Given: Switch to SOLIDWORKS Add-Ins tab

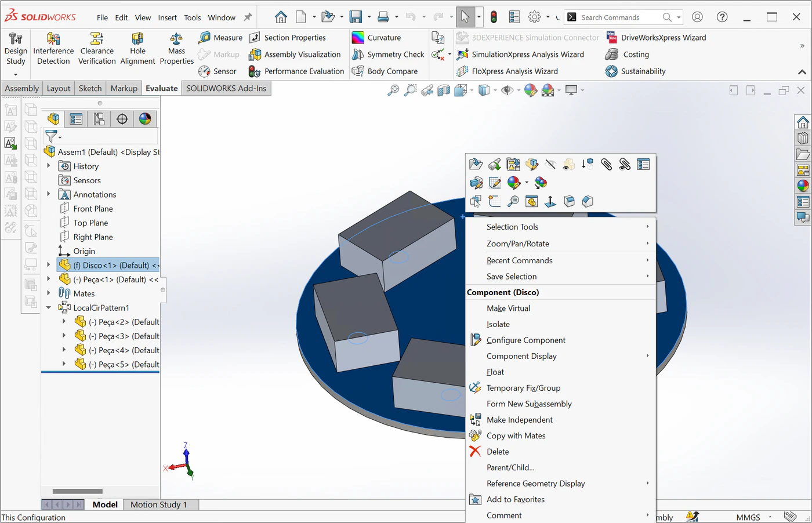Looking at the screenshot, I should pos(226,88).
